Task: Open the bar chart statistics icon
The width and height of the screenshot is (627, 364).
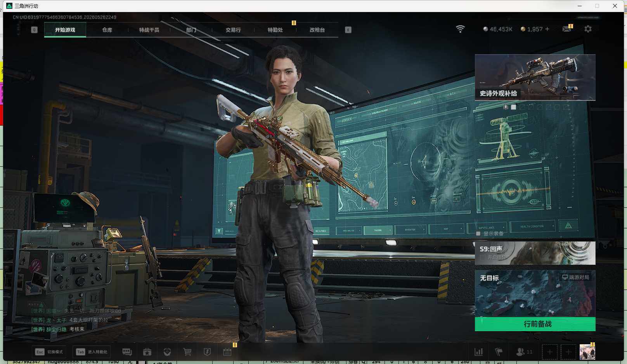Action: (x=479, y=352)
